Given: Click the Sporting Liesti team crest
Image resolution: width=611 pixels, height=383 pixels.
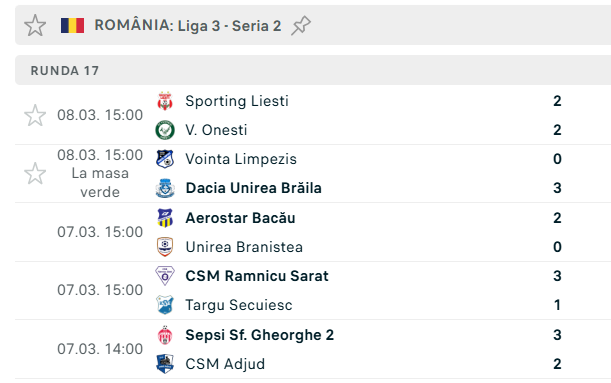Looking at the screenshot, I should pos(165,101).
